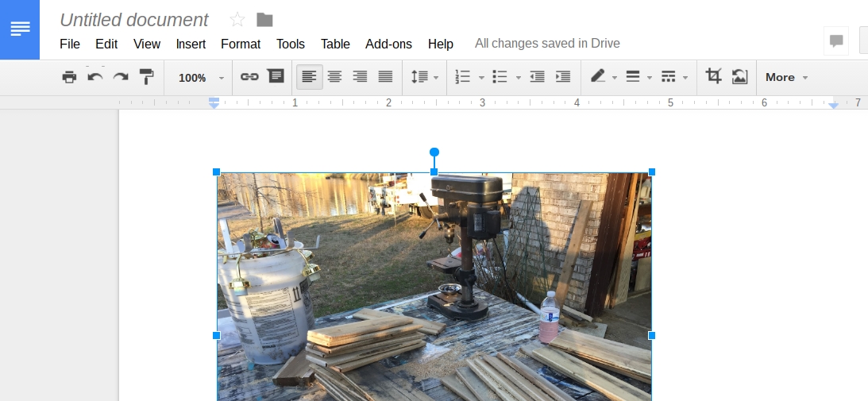The image size is (868, 401).
Task: Click the left-middle image resize handle
Action: coord(217,335)
